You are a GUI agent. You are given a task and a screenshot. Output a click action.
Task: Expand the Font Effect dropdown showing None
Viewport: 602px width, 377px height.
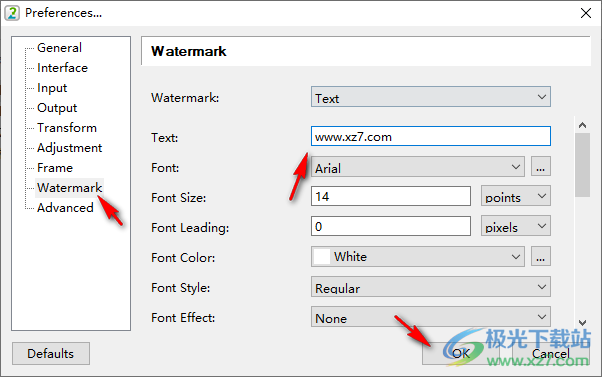click(431, 317)
